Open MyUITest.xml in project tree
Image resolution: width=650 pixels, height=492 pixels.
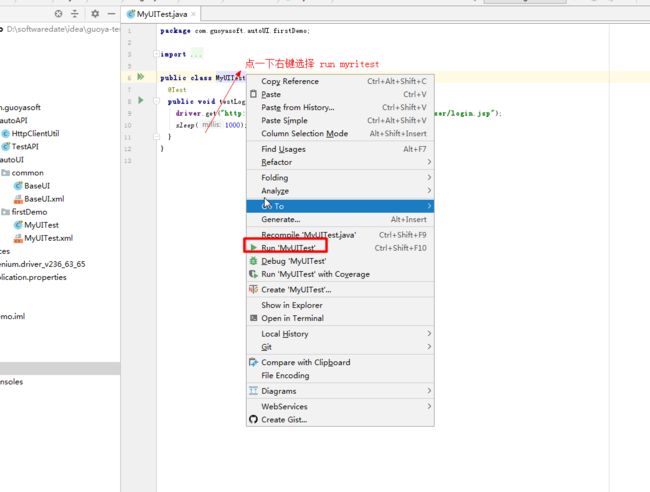click(x=49, y=238)
